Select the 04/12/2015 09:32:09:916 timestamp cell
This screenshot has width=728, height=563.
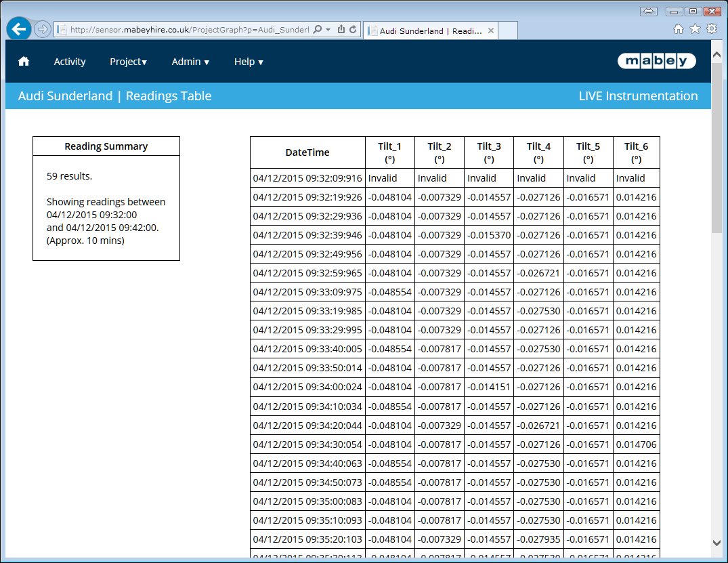click(307, 178)
